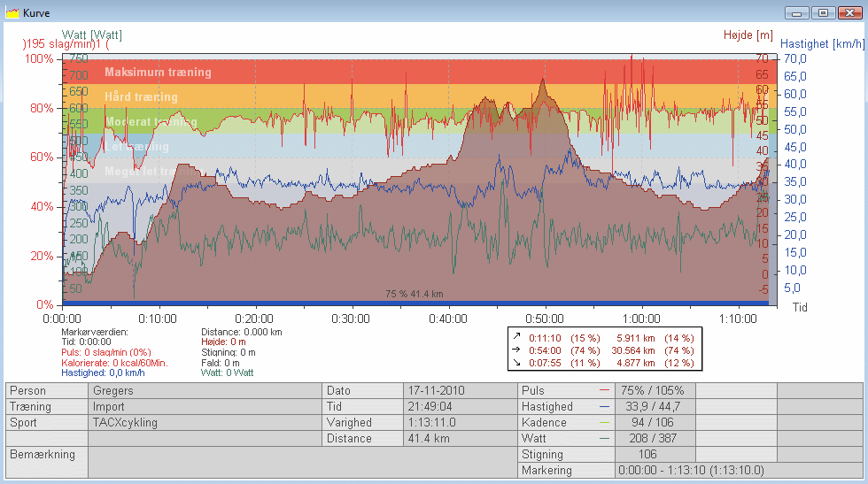Click the uphill arrow icon in summary box
868x484 pixels.
[x=516, y=336]
